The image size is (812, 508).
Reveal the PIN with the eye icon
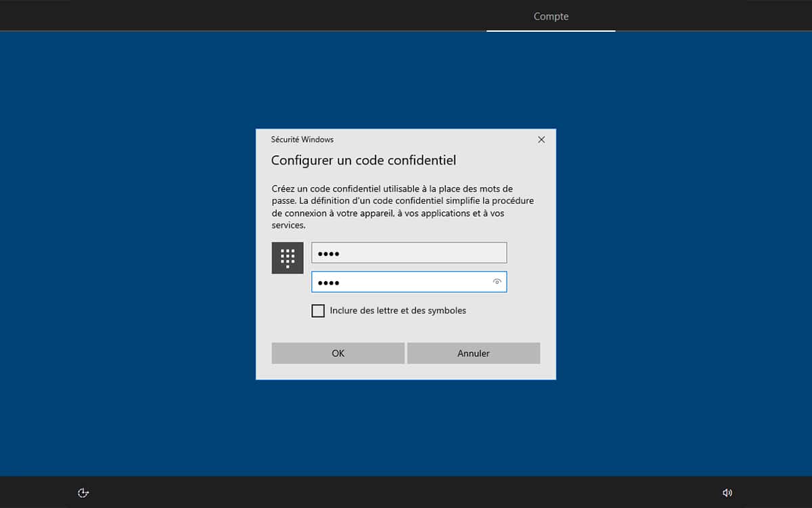[x=497, y=282]
